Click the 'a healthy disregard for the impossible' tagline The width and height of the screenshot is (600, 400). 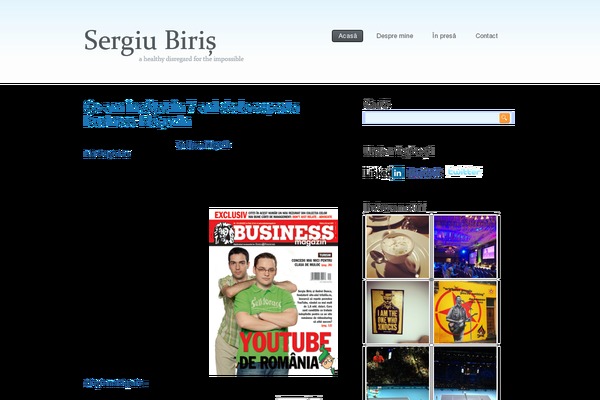[x=191, y=59]
